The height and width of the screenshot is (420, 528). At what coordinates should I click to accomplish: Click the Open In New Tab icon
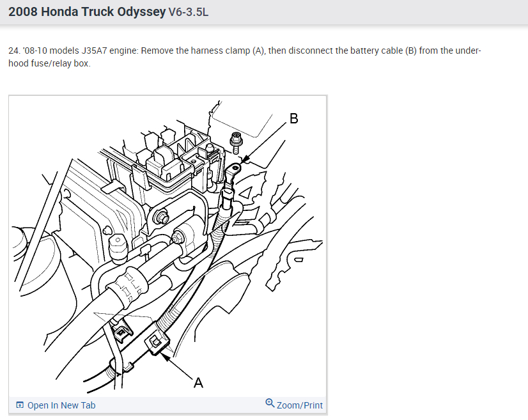tap(20, 405)
